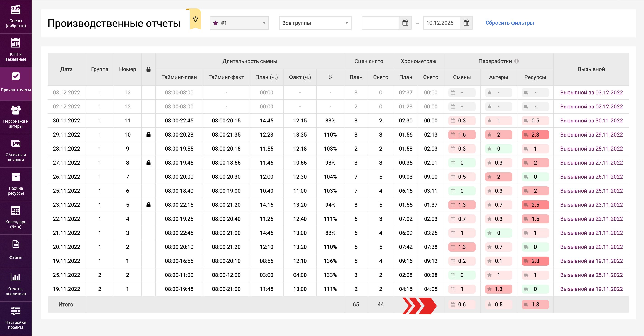Image resolution: width=644 pixels, height=336 pixels.
Task: Open Сцены (либретто) sidebar section
Action: click(x=16, y=17)
